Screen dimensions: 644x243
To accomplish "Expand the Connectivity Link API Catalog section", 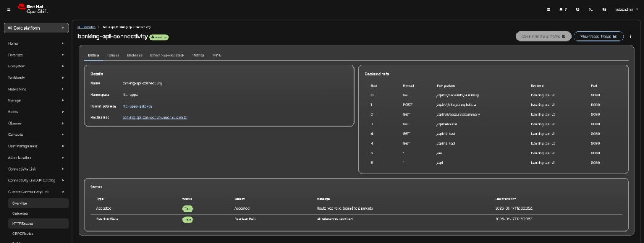I will pos(36,181).
